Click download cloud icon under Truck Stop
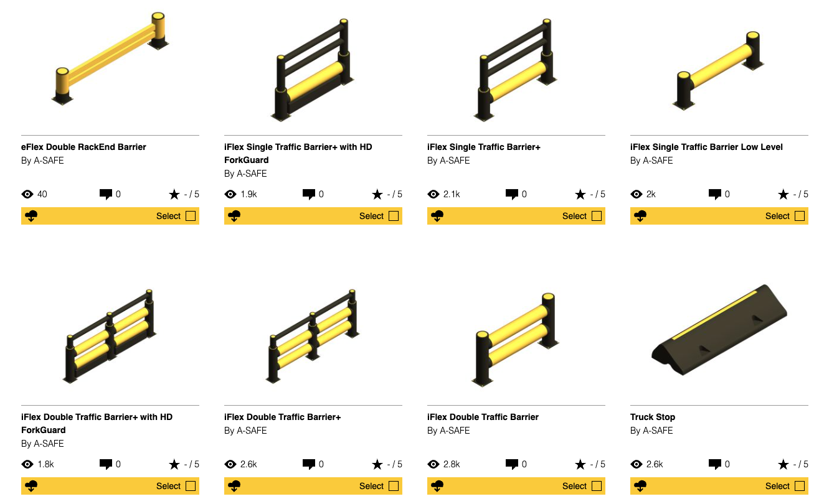814x504 pixels. pyautogui.click(x=640, y=487)
